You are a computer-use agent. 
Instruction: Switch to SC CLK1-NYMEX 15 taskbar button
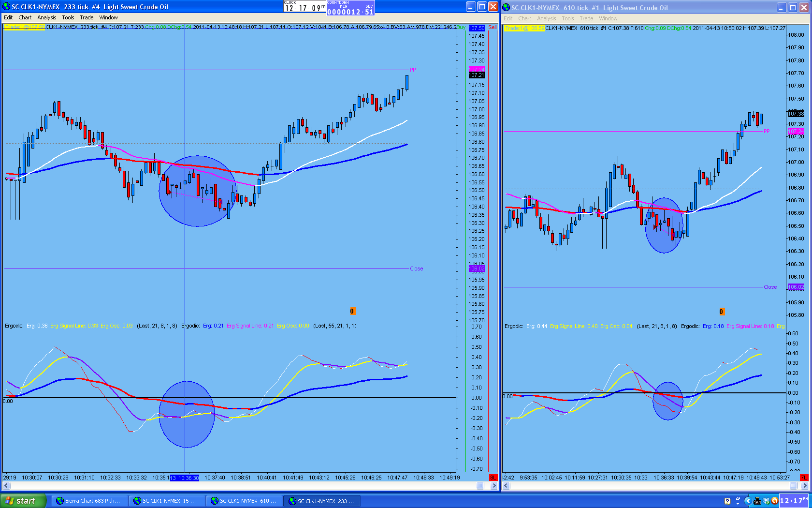click(168, 501)
